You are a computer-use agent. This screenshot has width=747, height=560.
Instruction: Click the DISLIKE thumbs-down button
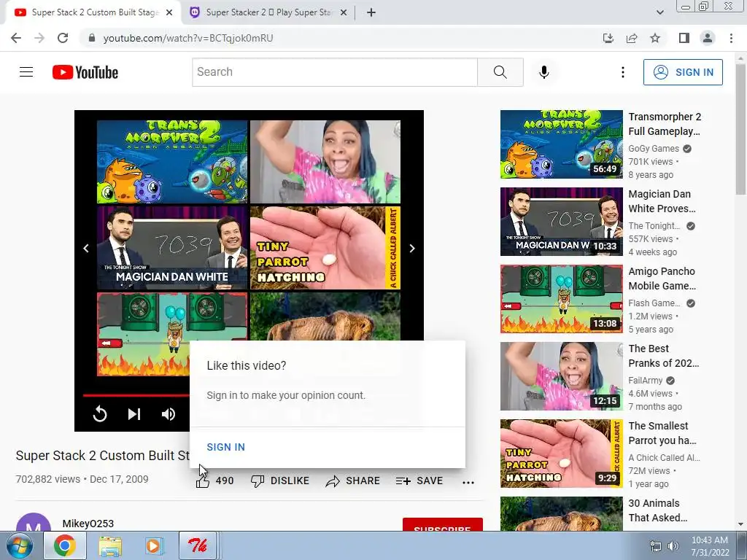(280, 481)
